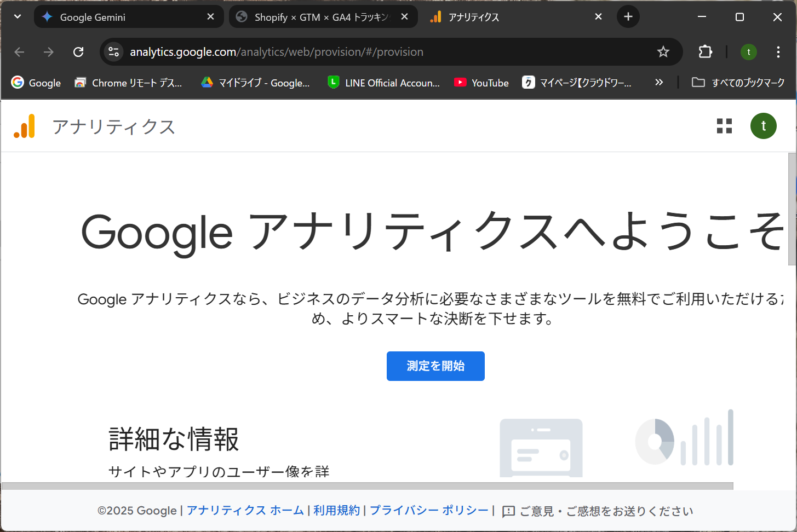The image size is (797, 532).
Task: Bookmark this page with the star icon
Action: click(663, 52)
